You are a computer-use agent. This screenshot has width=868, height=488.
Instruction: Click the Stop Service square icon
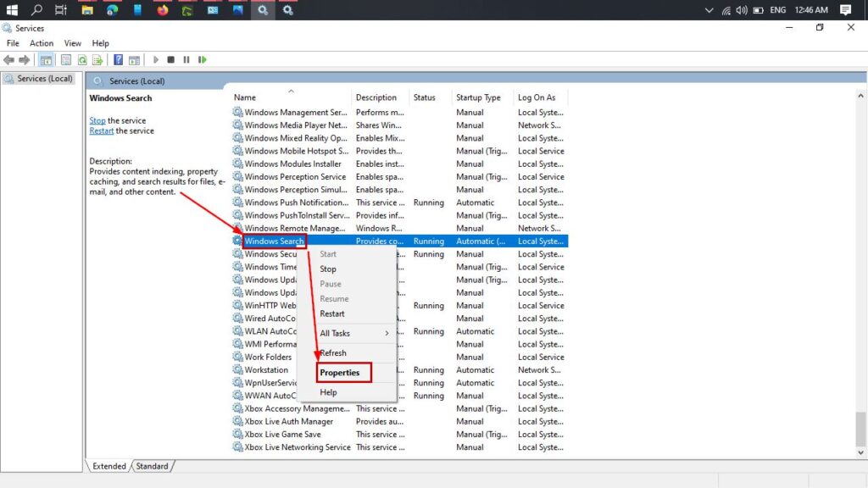point(171,60)
